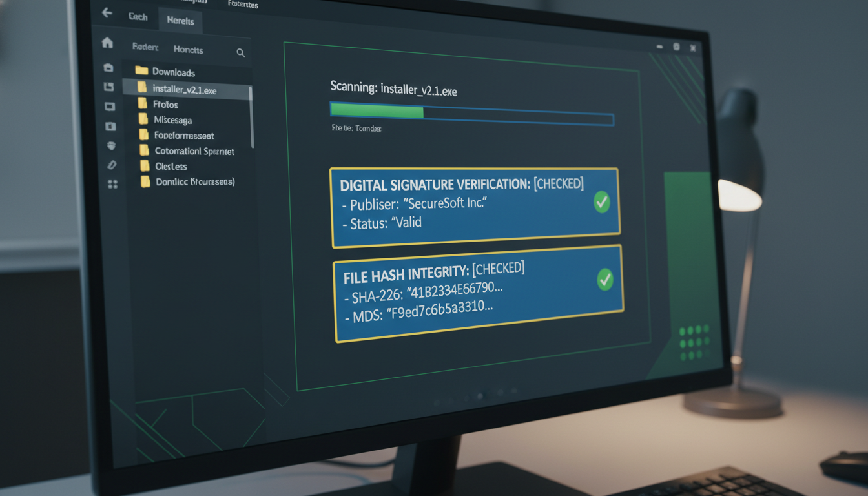Image resolution: width=868 pixels, height=496 pixels.
Task: Click the Digital Signature Verification panel title
Action: [435, 185]
